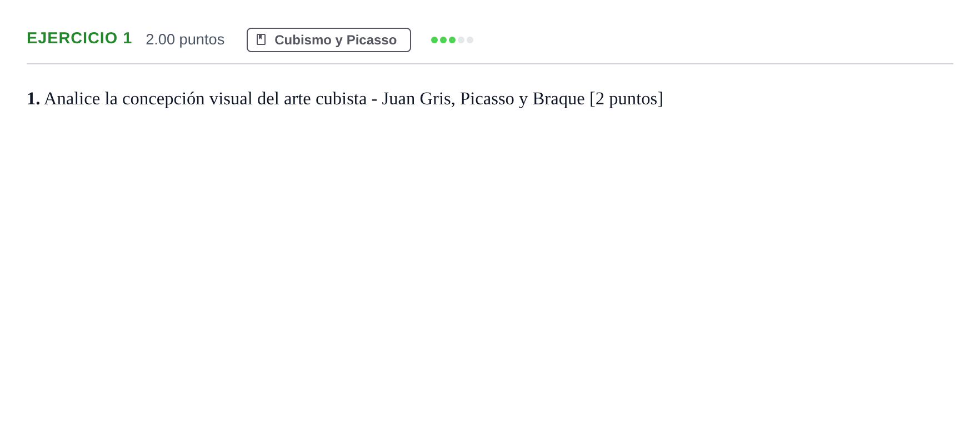Click the word Picasso in the question sentence
The width and height of the screenshot is (980, 424).
[487, 99]
